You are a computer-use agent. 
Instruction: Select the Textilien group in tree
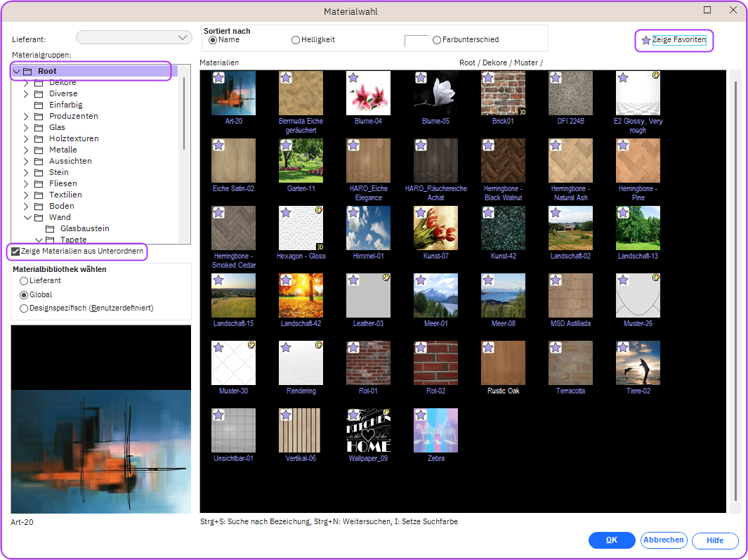pyautogui.click(x=65, y=195)
